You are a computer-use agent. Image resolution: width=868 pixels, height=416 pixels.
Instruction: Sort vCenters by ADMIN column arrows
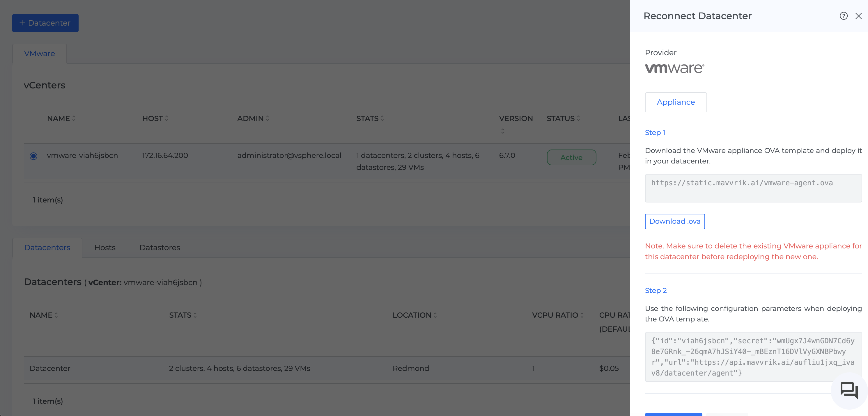(x=268, y=118)
